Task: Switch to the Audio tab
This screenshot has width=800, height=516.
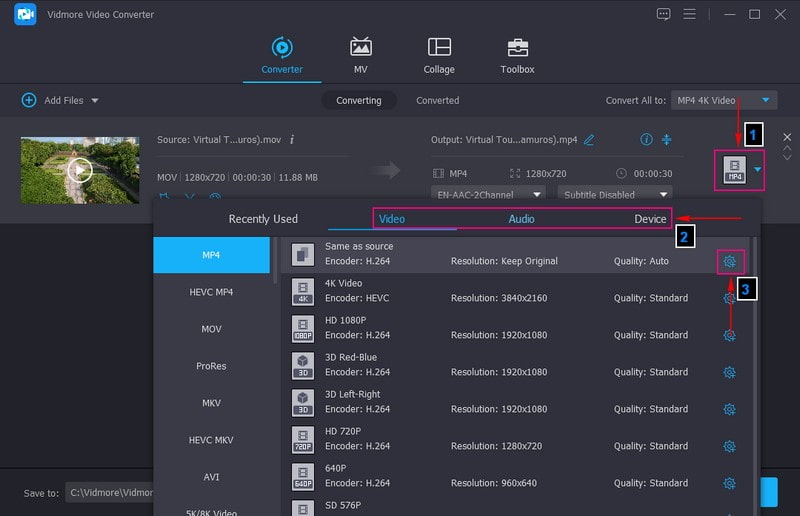Action: pyautogui.click(x=521, y=219)
